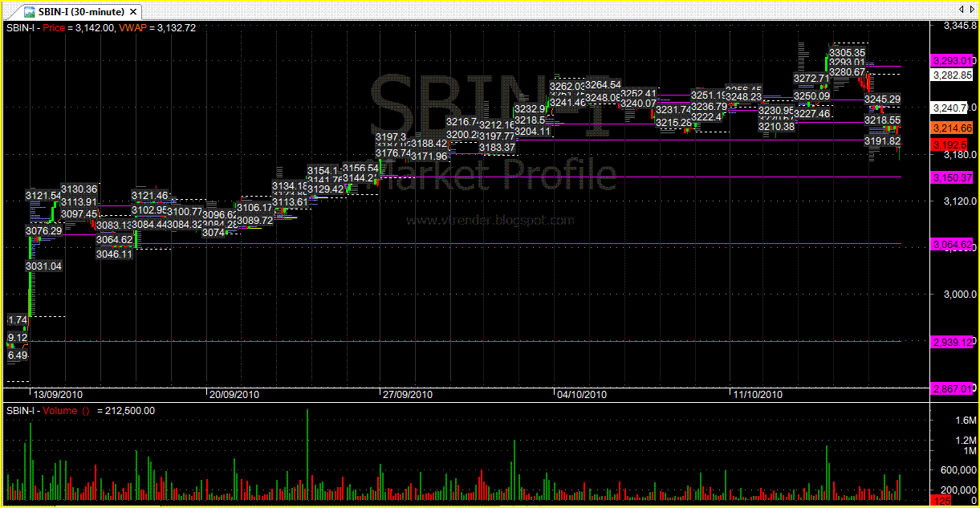The width and height of the screenshot is (980, 508).
Task: Click the 3076.29 profile value label
Action: pyautogui.click(x=43, y=230)
